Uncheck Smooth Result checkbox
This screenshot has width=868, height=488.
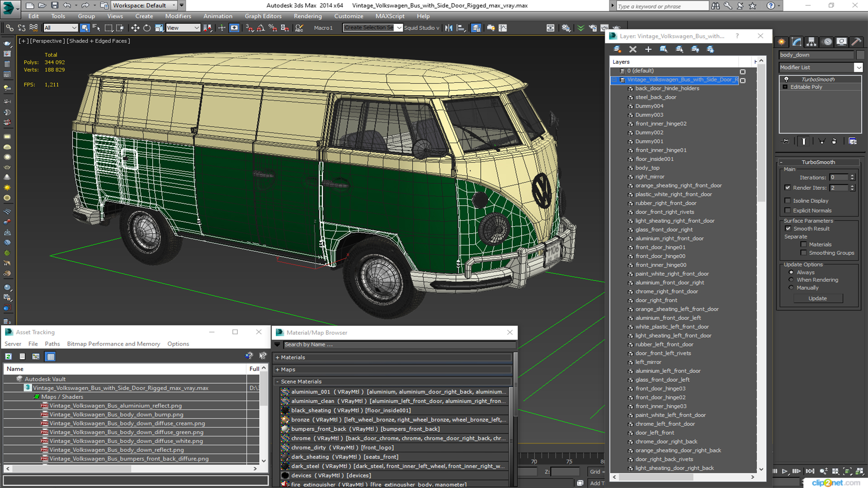click(788, 229)
